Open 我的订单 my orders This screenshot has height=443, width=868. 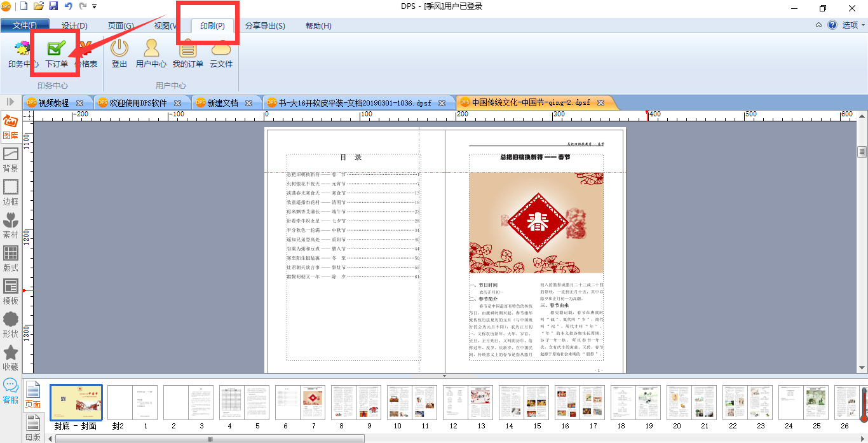click(187, 52)
